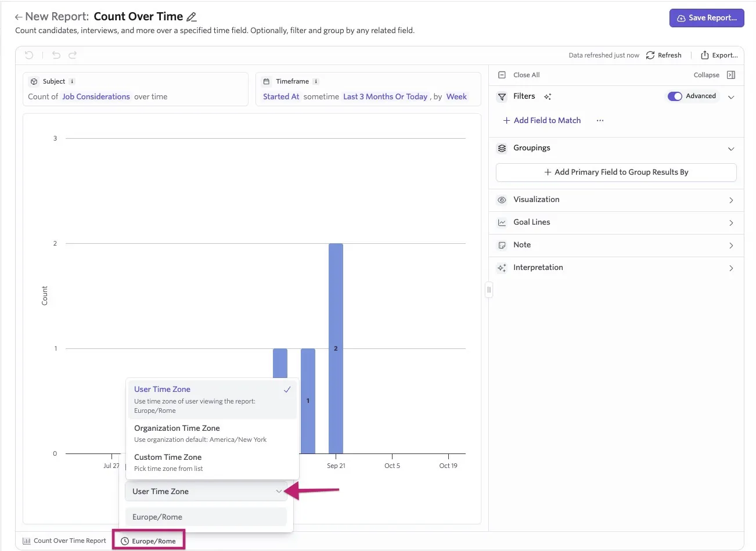Viewport: 756px width, 551px height.
Task: Expand the Visualization section
Action: click(616, 200)
